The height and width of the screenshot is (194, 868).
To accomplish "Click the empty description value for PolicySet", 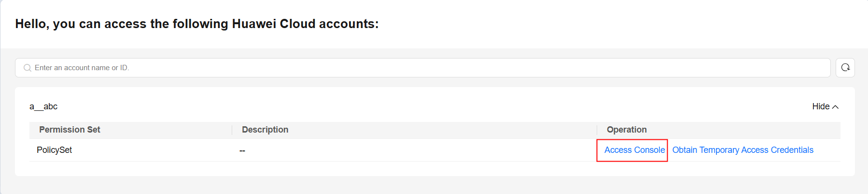I will (x=242, y=150).
